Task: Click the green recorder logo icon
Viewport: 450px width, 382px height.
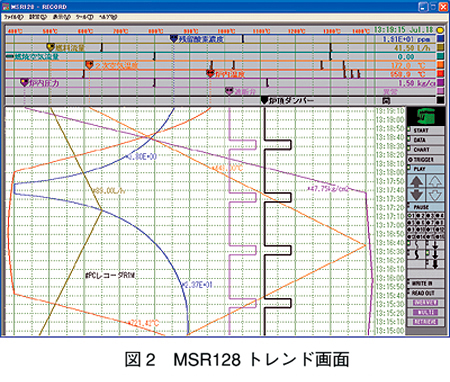Action: 426,116
